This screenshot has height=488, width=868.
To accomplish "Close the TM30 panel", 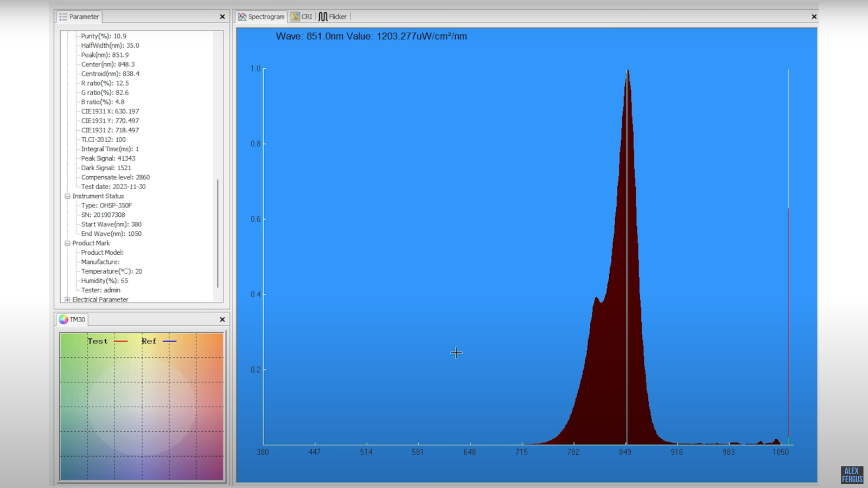I will (222, 319).
